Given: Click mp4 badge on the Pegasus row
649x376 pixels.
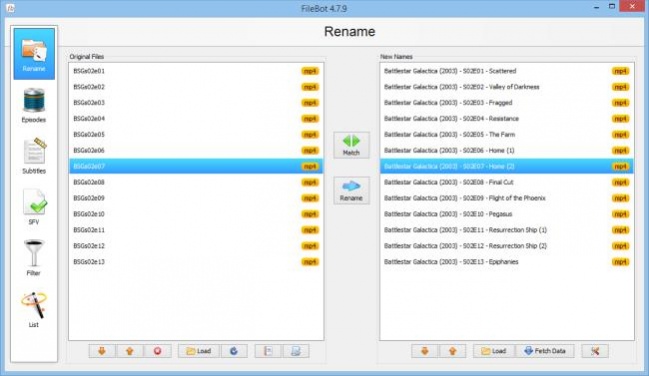Looking at the screenshot, I should point(620,214).
